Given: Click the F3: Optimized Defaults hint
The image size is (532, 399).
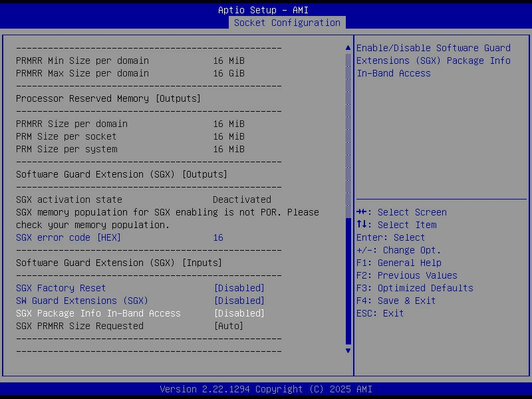Looking at the screenshot, I should pos(414,288).
